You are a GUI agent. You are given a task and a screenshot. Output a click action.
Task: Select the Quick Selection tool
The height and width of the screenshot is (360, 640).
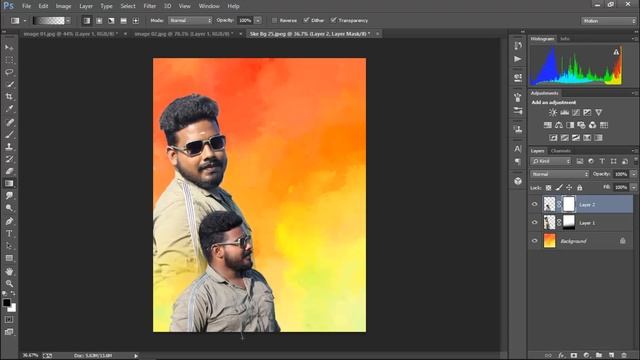(x=9, y=84)
